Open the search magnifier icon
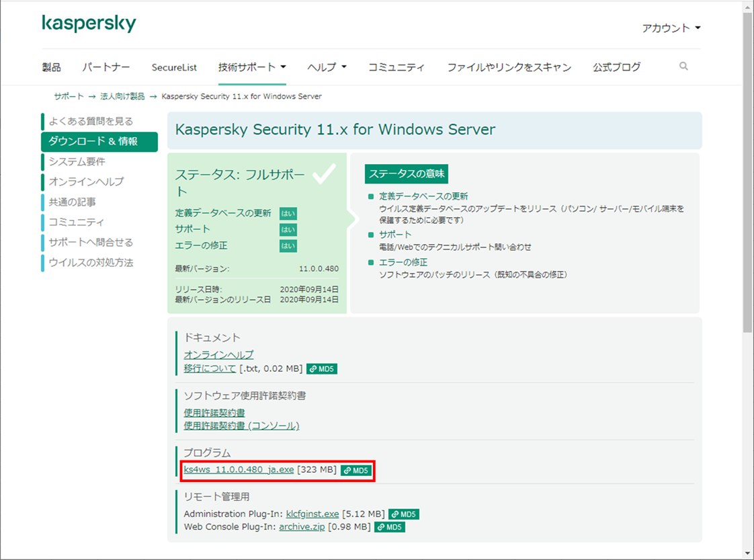 pyautogui.click(x=683, y=67)
